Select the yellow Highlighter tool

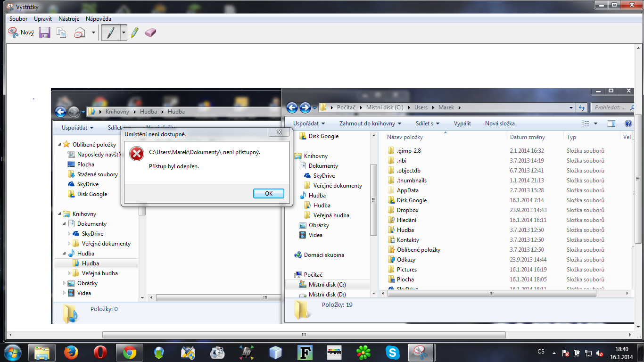(x=135, y=33)
